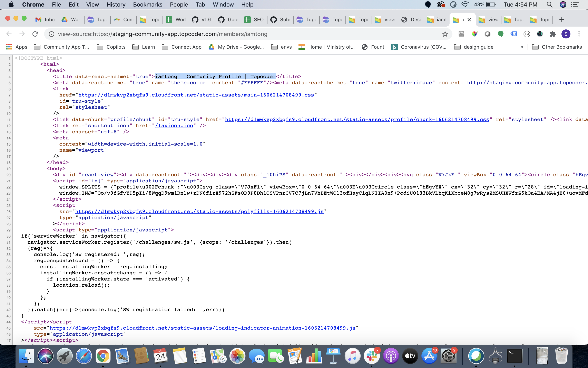Click the highlighted title text iamtong
The image size is (588, 368).
point(166,76)
